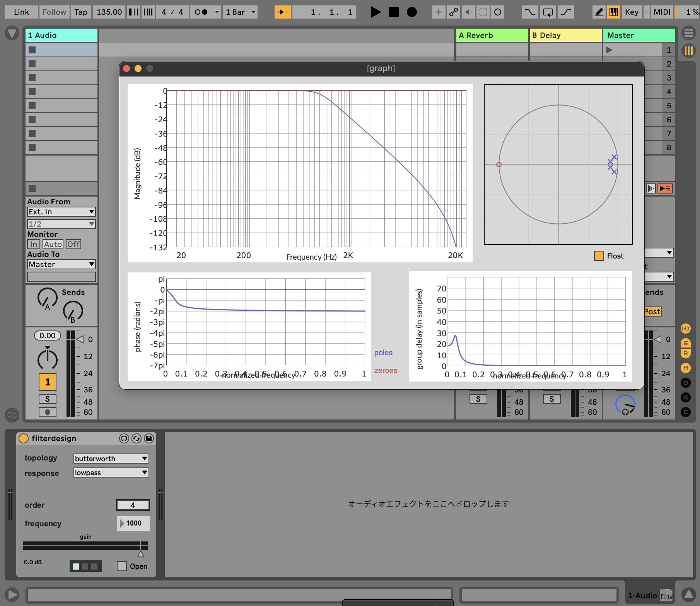Viewport: 700px width, 606px height.
Task: Toggle the filterdesign device activator
Action: pyautogui.click(x=24, y=438)
